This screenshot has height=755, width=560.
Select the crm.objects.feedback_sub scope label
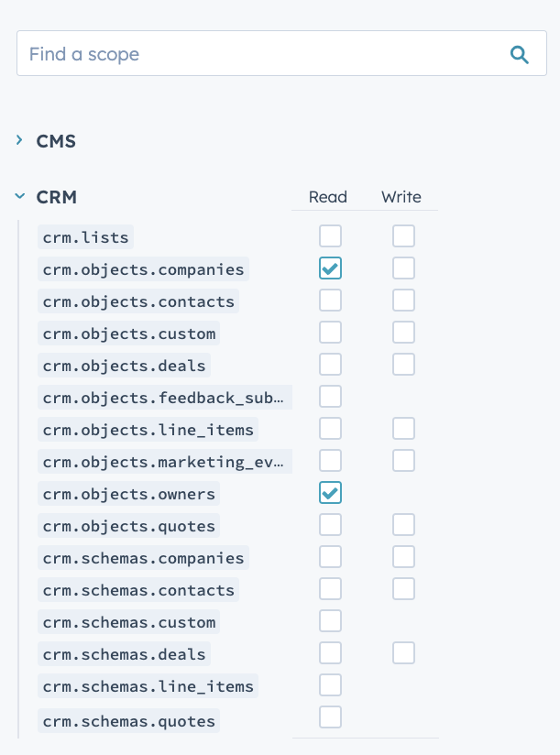coord(165,396)
